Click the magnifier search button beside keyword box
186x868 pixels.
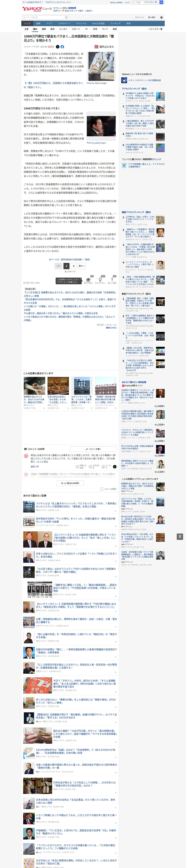pyautogui.click(x=66, y=18)
